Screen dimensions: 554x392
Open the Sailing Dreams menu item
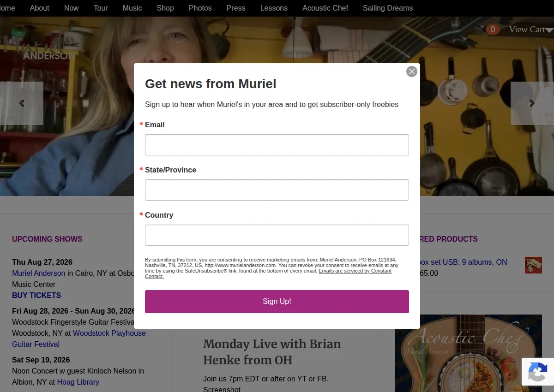pyautogui.click(x=388, y=8)
